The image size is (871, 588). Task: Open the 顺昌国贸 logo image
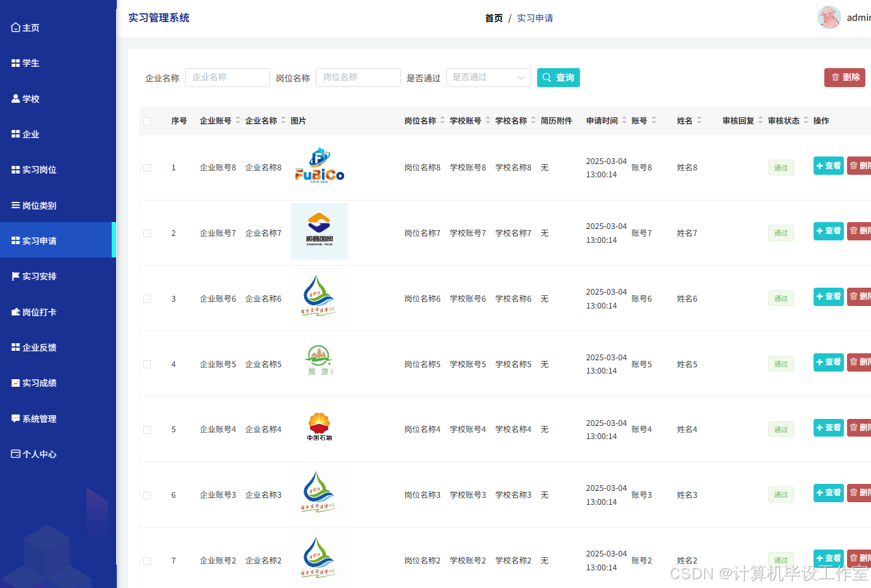(319, 231)
